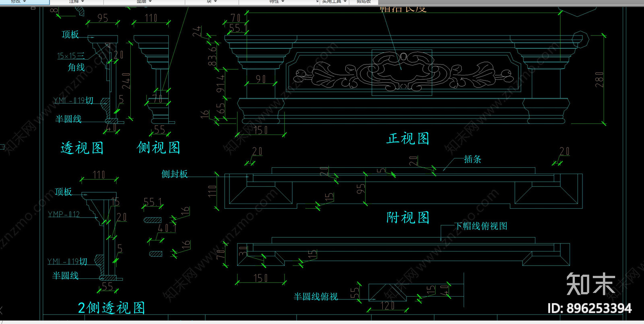Select the 91.4 dimension text
644x324 pixels.
pos(221,83)
